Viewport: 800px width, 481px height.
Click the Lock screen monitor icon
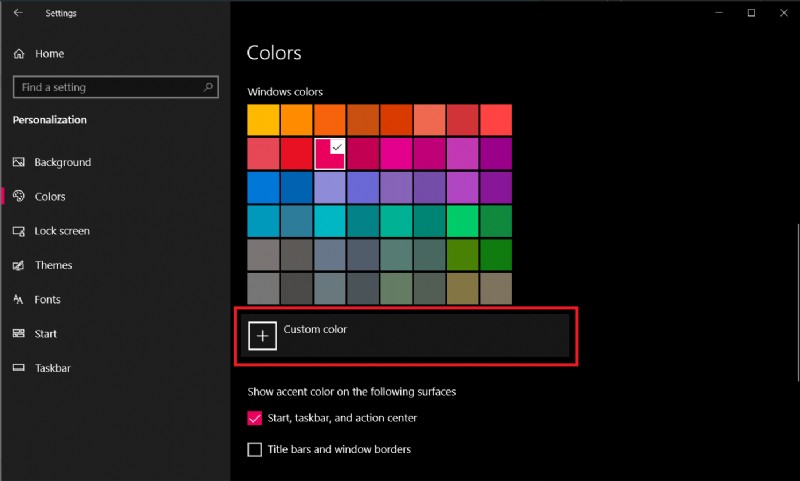pos(19,231)
